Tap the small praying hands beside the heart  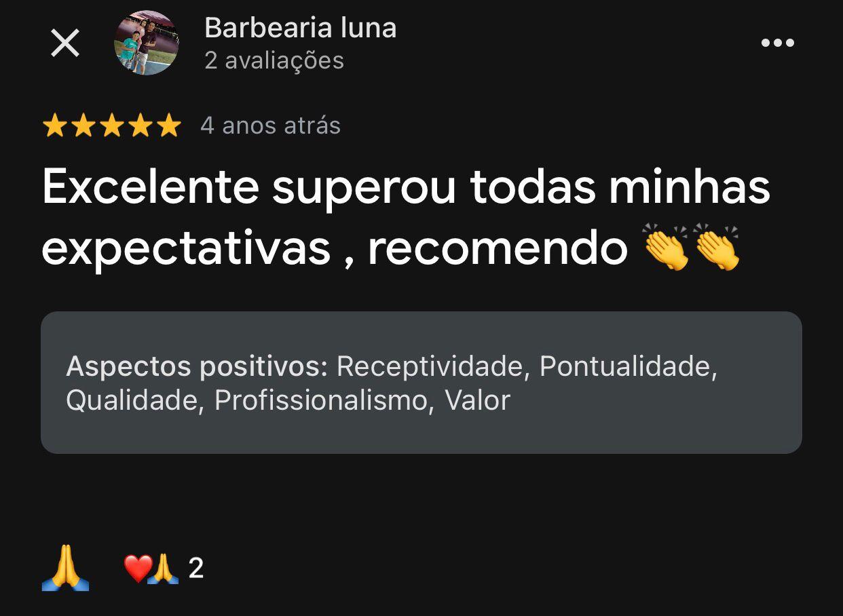pos(164,569)
